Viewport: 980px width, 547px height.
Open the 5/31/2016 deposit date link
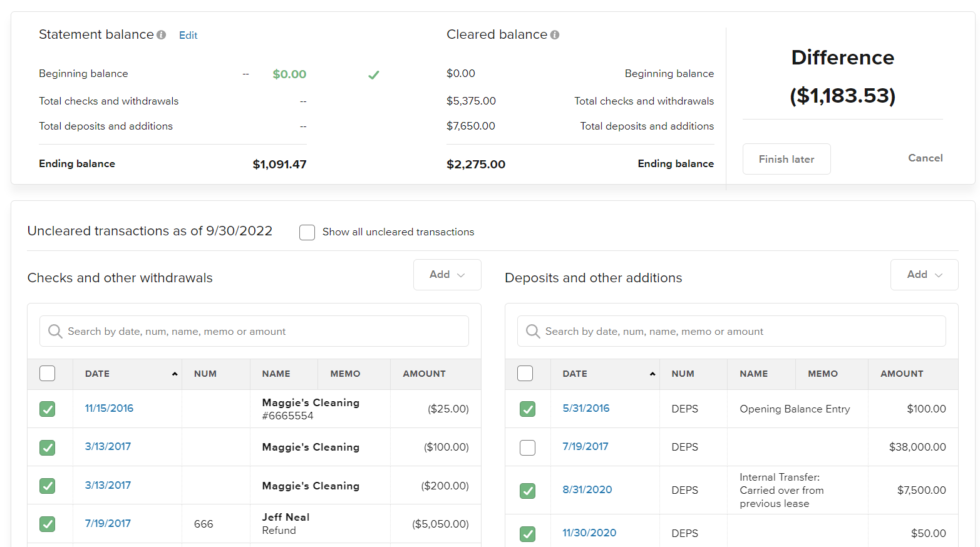tap(585, 408)
